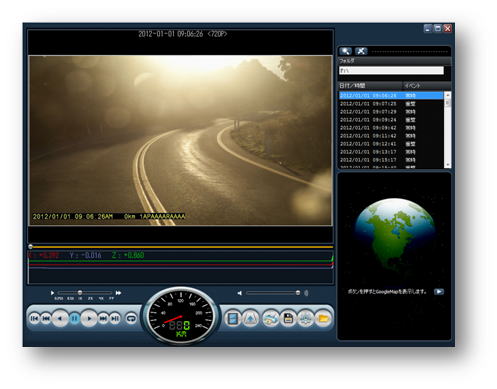Click the upward arrow export icon
The image size is (497, 389).
pos(250,319)
